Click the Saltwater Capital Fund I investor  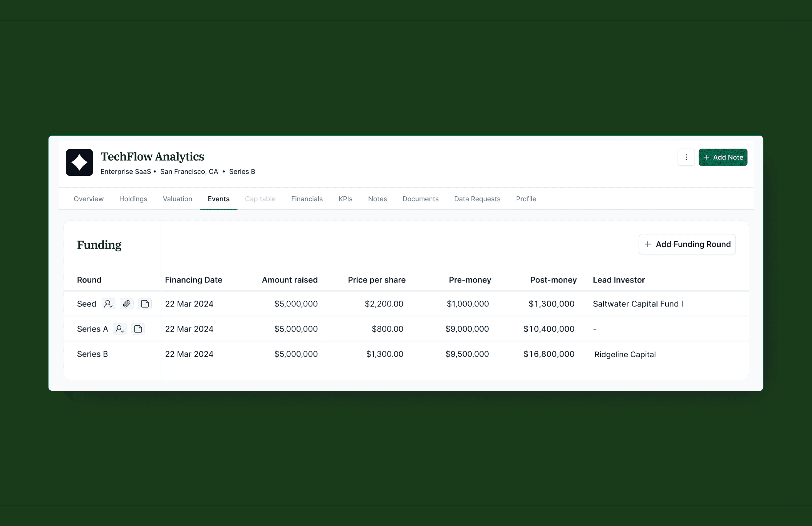pos(637,303)
